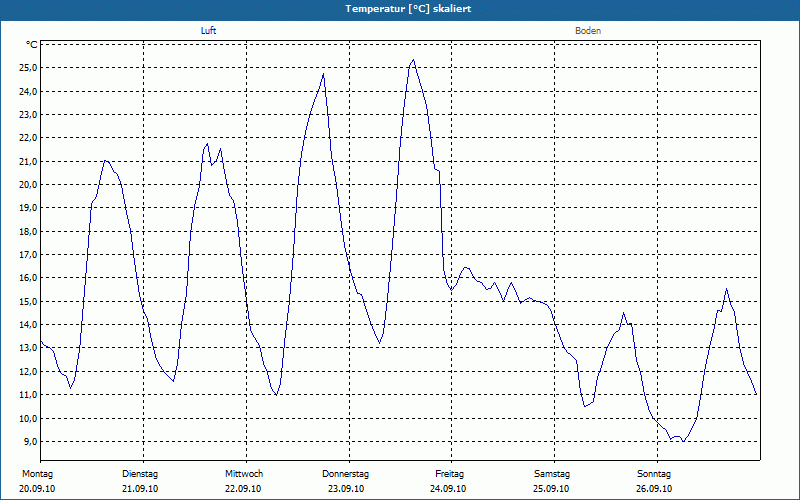This screenshot has height=500, width=800.
Task: Click the date 20.09.10
Action: (x=37, y=489)
